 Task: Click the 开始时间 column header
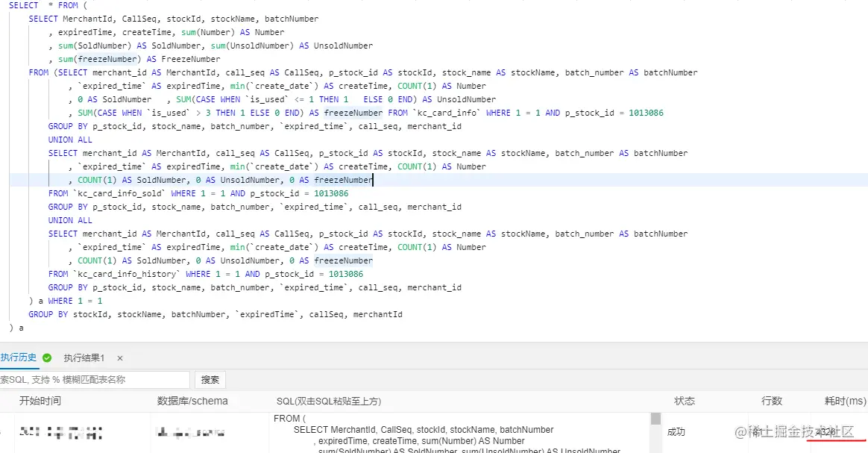point(40,401)
